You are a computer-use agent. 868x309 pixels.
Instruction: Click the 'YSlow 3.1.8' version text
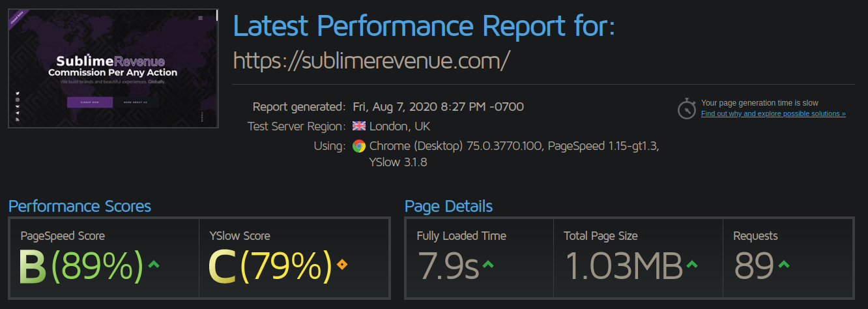(398, 163)
